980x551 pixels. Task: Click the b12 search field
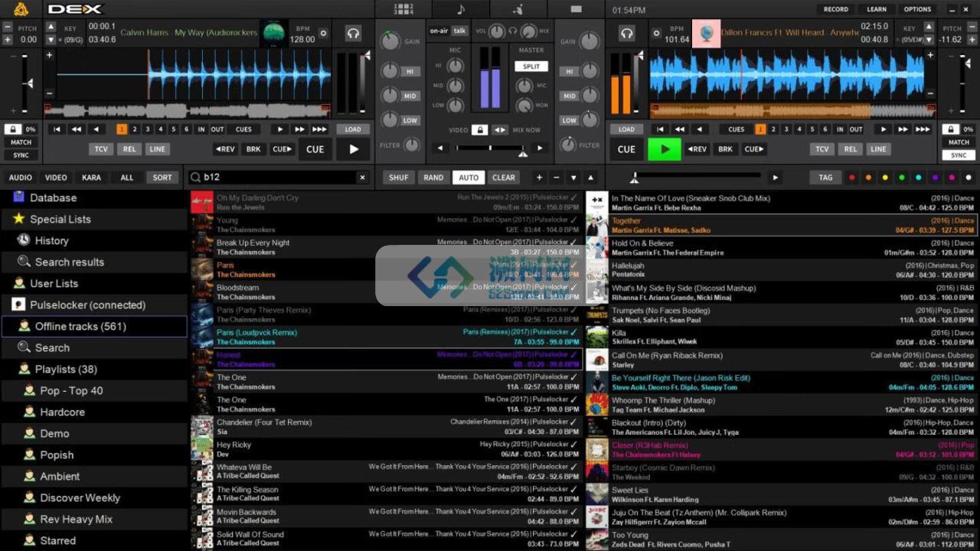[x=279, y=178]
